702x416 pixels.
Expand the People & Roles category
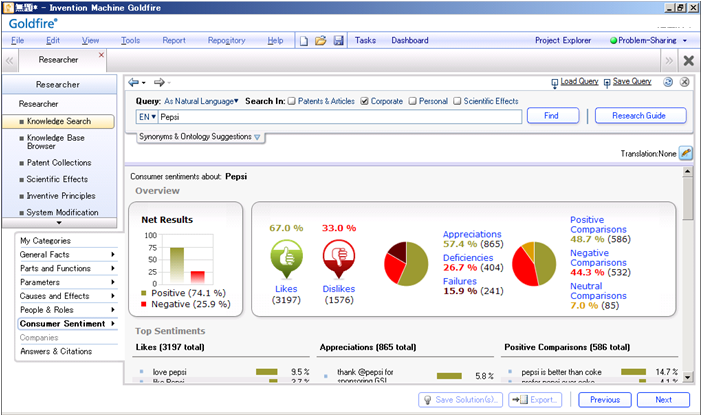point(113,310)
